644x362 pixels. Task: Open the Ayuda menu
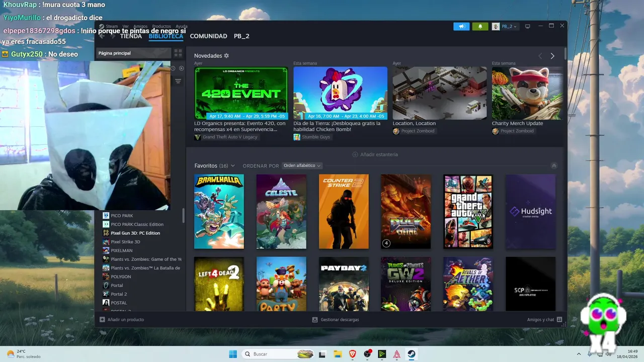tap(182, 26)
